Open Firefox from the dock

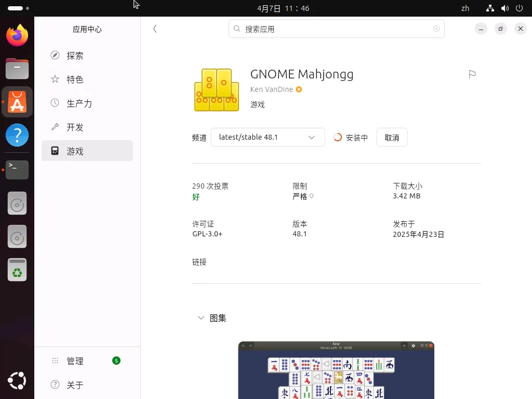[17, 35]
